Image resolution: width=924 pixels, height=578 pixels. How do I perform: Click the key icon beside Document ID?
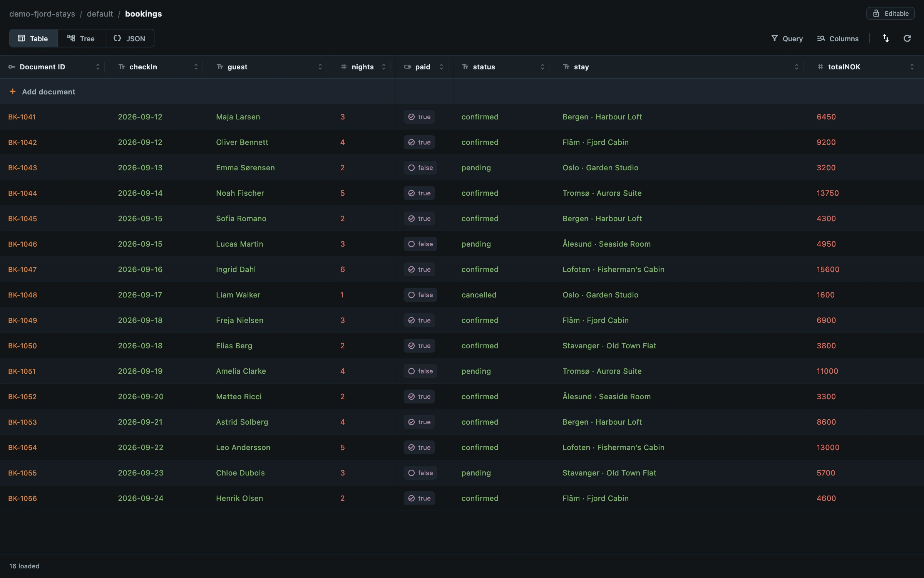12,67
